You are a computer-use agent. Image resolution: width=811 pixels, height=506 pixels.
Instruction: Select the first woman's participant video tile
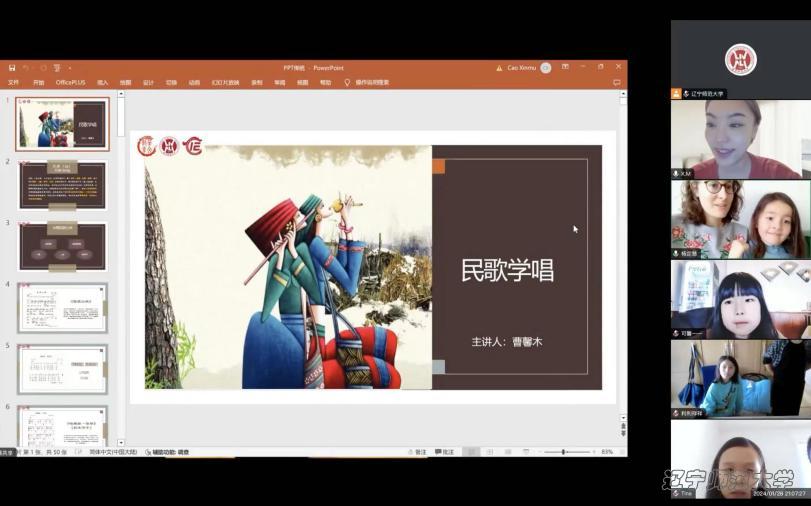741,139
